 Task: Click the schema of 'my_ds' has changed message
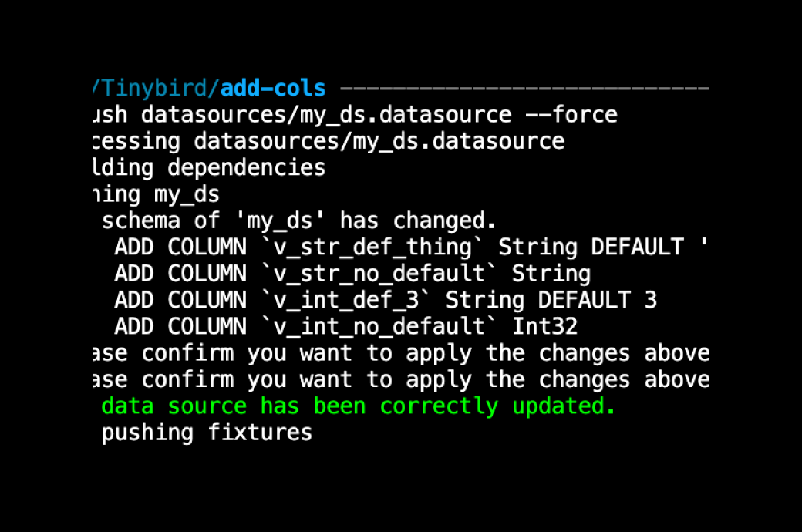299,221
